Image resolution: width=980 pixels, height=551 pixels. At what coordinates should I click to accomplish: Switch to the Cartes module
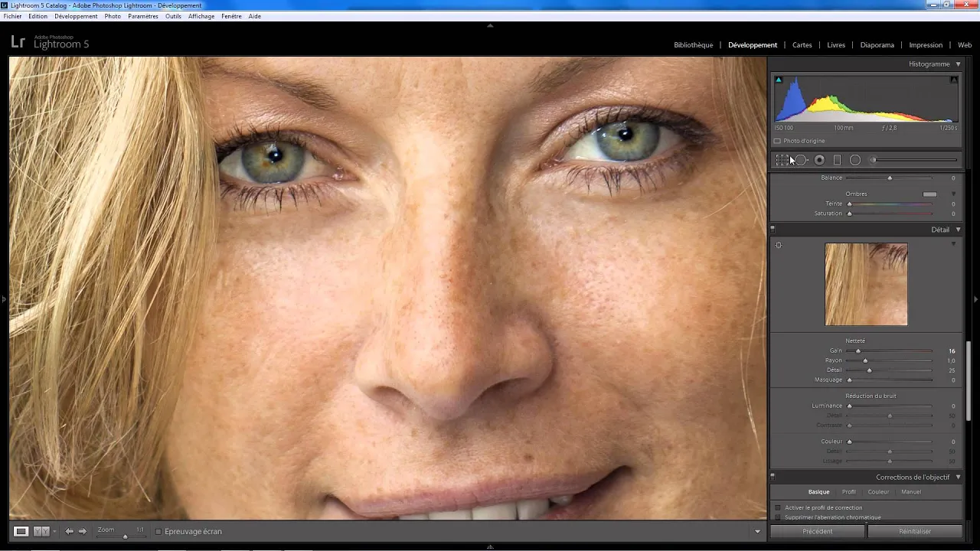tap(802, 45)
